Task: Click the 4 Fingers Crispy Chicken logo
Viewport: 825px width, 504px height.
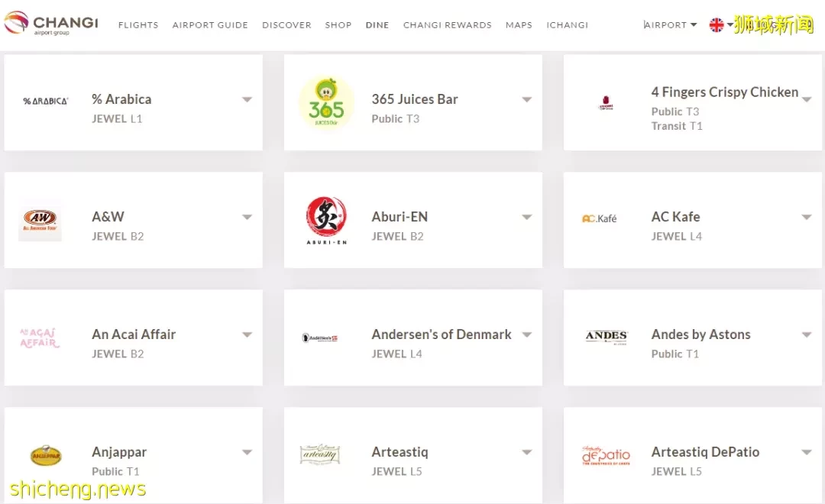Action: pyautogui.click(x=606, y=102)
